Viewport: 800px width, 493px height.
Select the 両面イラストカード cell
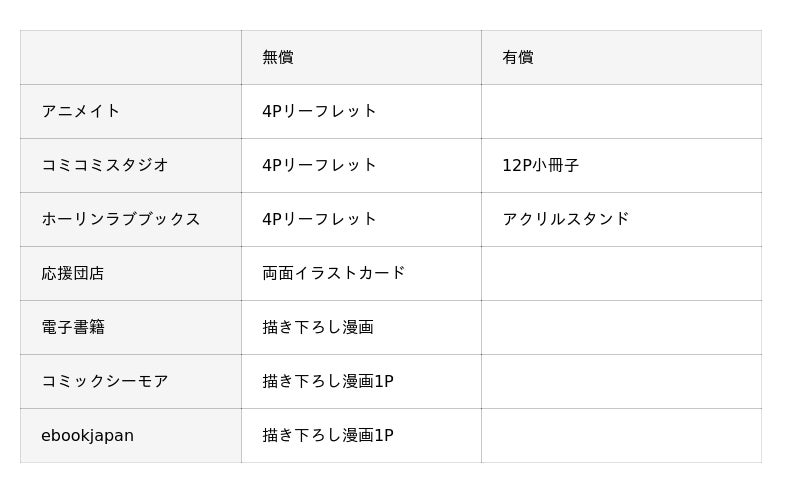(334, 273)
